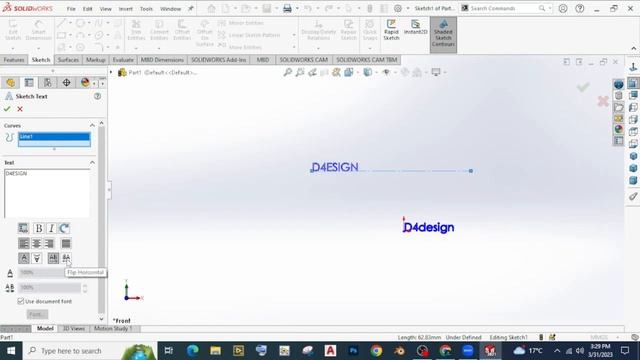Open Search Commands dropdown arrow

point(550,8)
